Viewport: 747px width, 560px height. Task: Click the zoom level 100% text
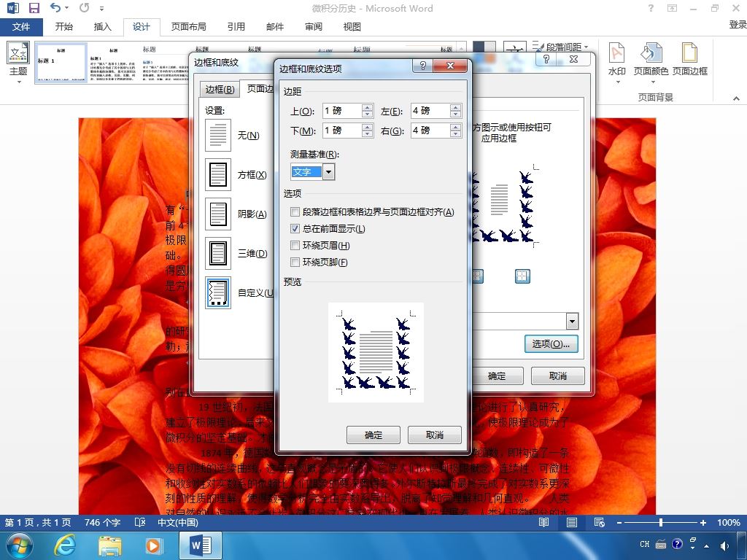(729, 522)
